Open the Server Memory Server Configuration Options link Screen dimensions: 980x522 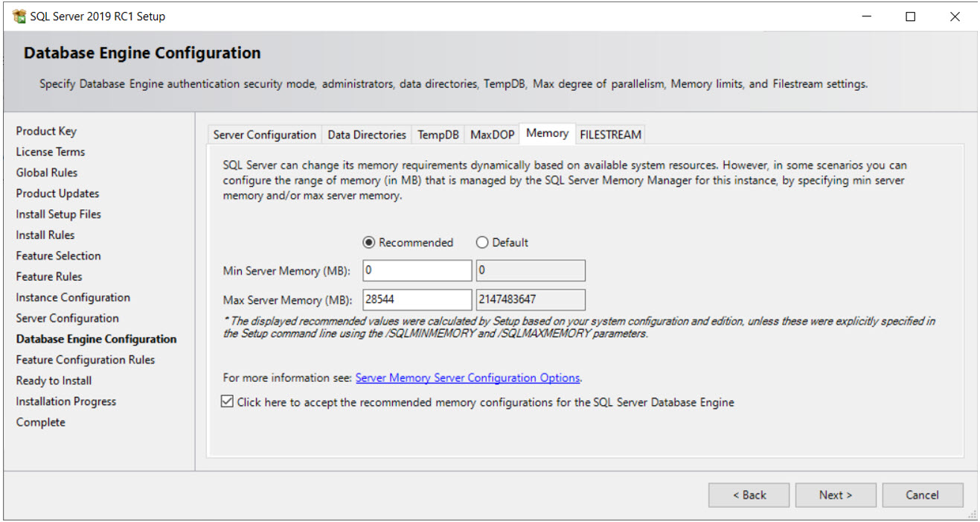pyautogui.click(x=468, y=378)
